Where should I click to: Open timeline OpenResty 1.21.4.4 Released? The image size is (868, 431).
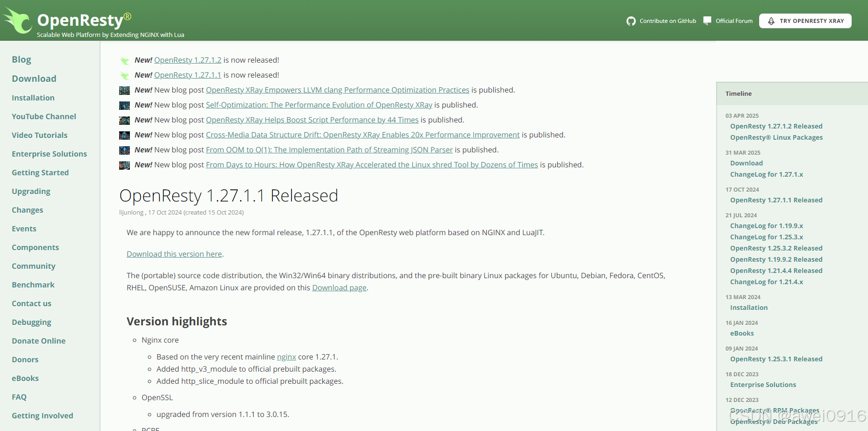pos(776,271)
